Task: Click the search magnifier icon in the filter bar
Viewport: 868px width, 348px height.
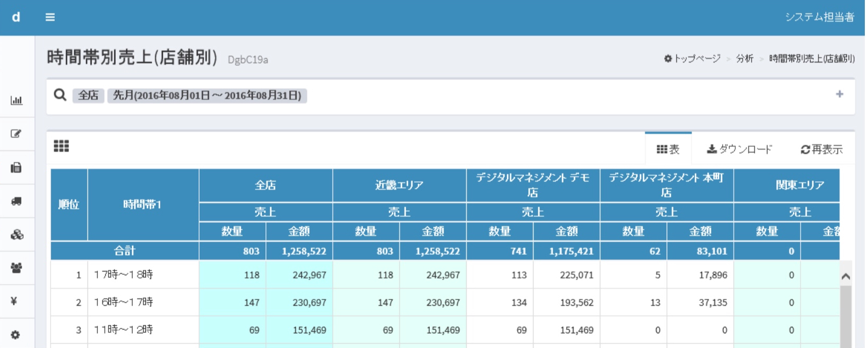Action: click(60, 95)
